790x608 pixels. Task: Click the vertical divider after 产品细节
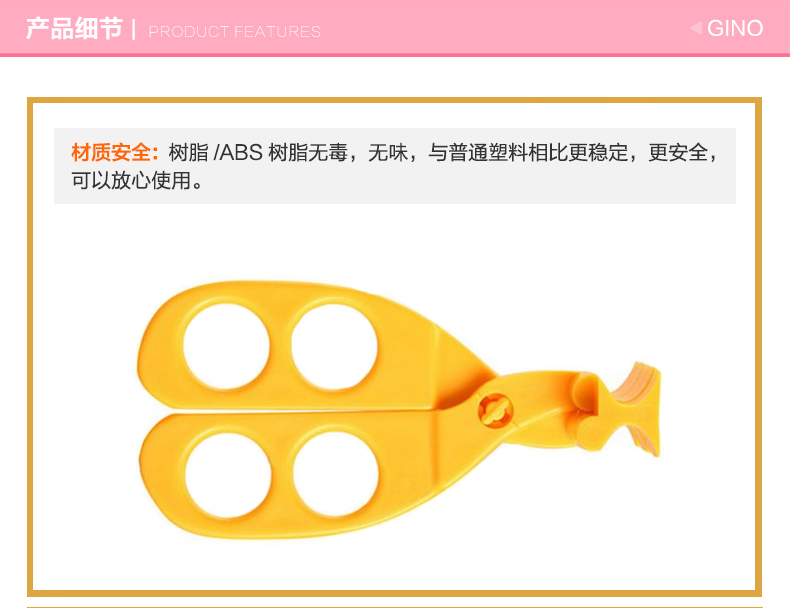(134, 29)
